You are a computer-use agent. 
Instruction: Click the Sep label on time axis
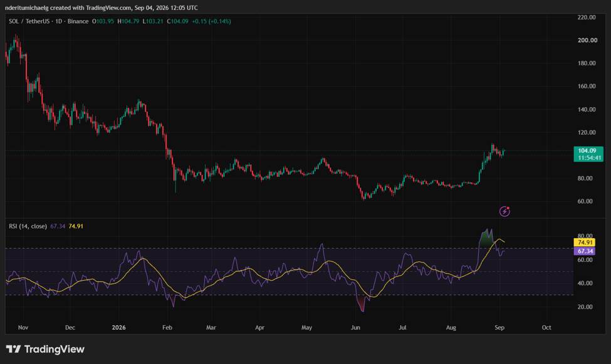499,328
